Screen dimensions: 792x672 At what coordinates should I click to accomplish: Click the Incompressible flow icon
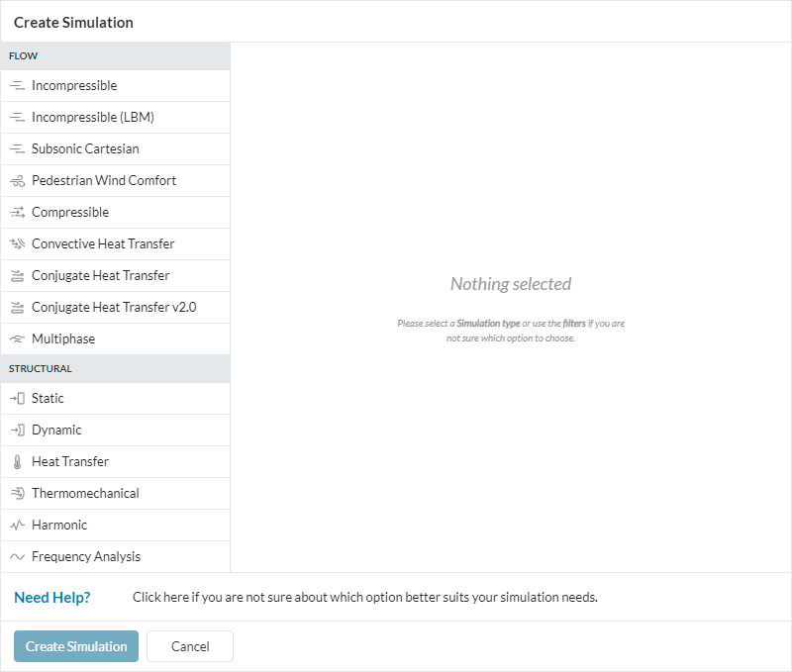click(x=17, y=86)
